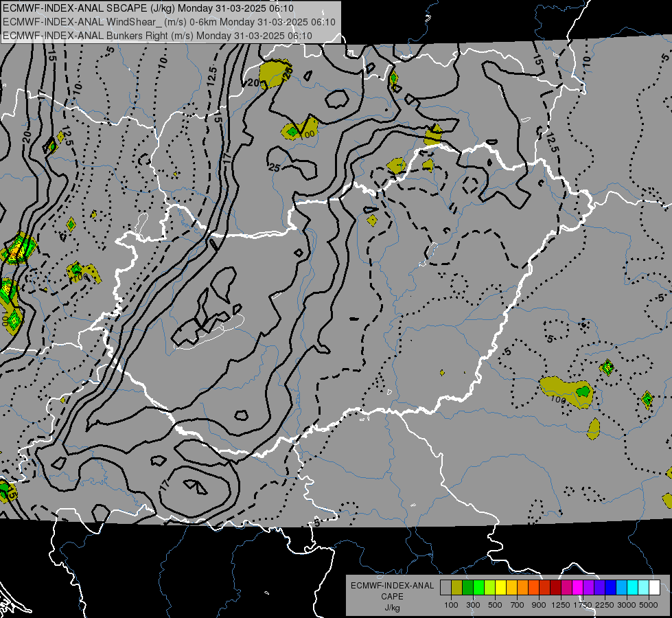Click the legend scale value 2250
The height and width of the screenshot is (618, 672).
[605, 605]
